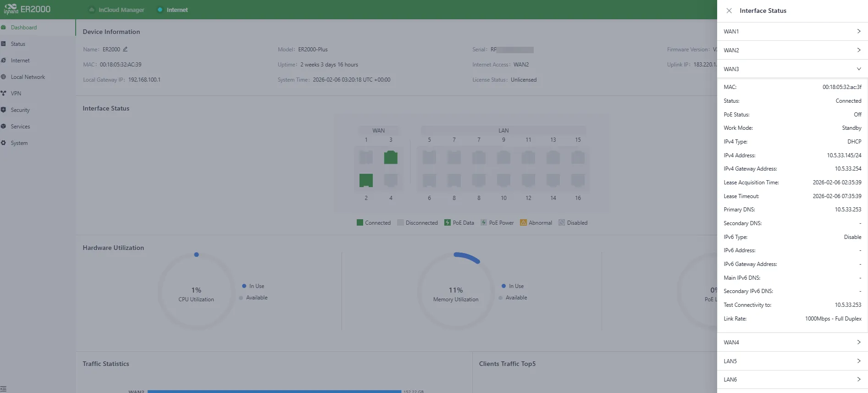Open the Services menu item
This screenshot has width=868, height=393.
point(38,127)
